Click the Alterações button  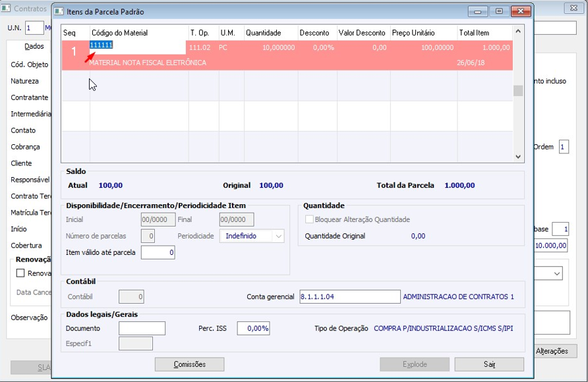pyautogui.click(x=552, y=351)
